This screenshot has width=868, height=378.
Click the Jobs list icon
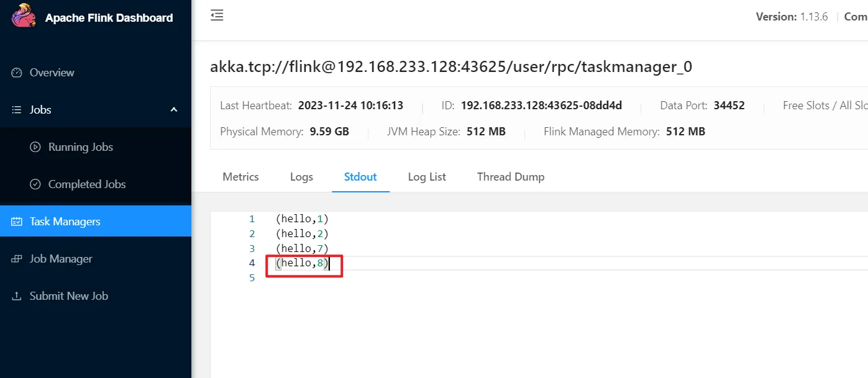click(17, 110)
